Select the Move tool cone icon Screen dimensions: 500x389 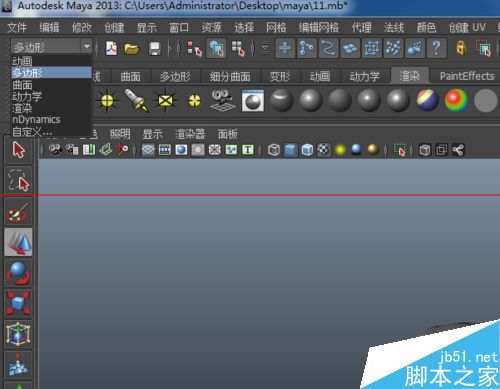18,242
